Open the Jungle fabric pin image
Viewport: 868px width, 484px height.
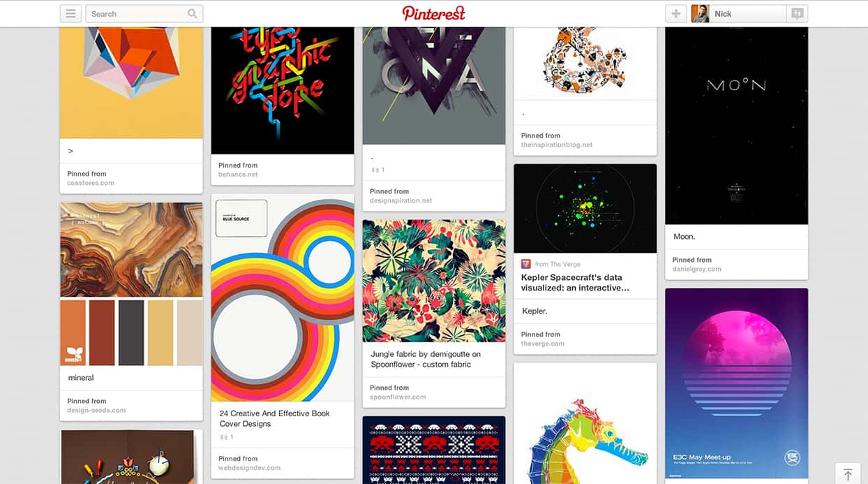tap(434, 281)
